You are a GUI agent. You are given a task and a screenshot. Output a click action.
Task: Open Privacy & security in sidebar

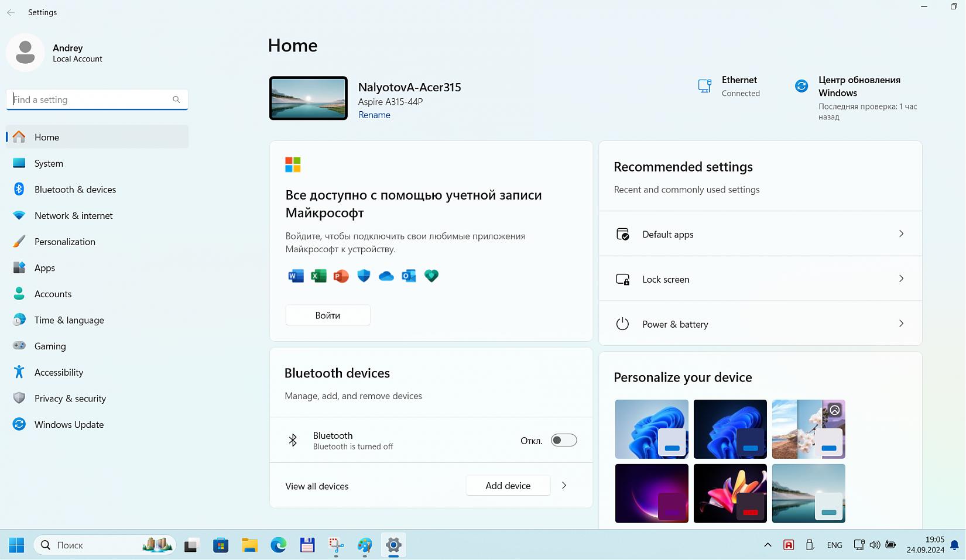pyautogui.click(x=97, y=398)
